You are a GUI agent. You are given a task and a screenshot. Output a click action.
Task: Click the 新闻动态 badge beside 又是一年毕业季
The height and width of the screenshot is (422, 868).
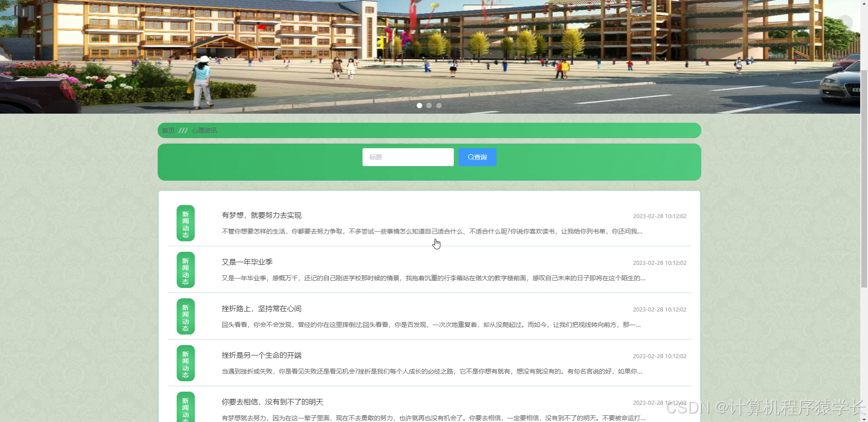(x=185, y=270)
